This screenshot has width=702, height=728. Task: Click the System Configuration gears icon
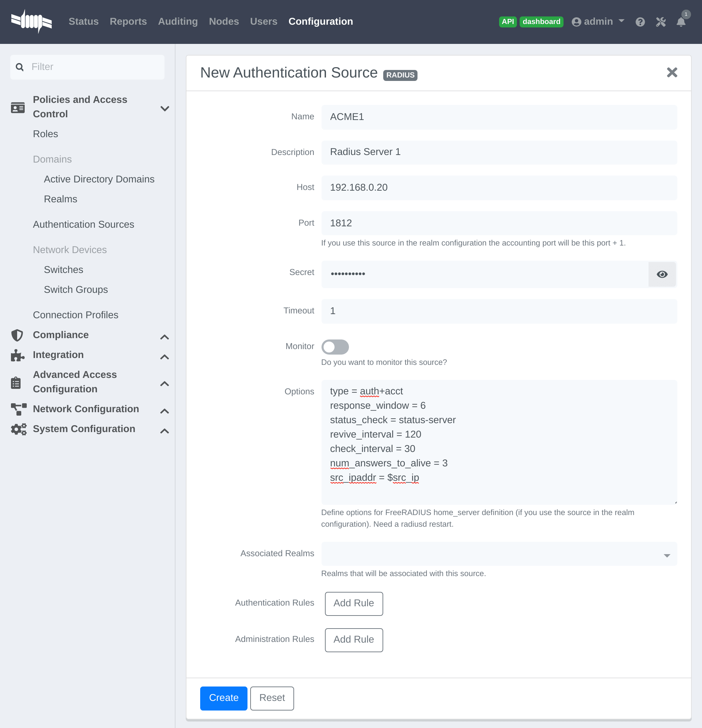click(19, 429)
